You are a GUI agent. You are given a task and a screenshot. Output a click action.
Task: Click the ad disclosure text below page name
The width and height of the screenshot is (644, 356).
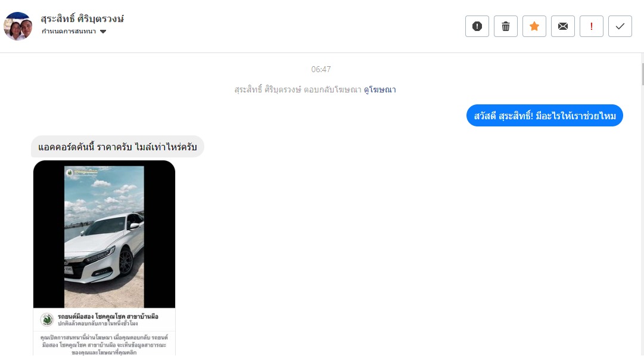(x=104, y=345)
